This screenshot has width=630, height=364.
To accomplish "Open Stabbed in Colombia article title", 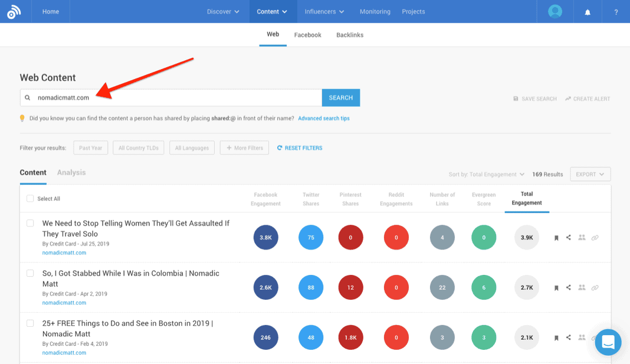I will 130,278.
